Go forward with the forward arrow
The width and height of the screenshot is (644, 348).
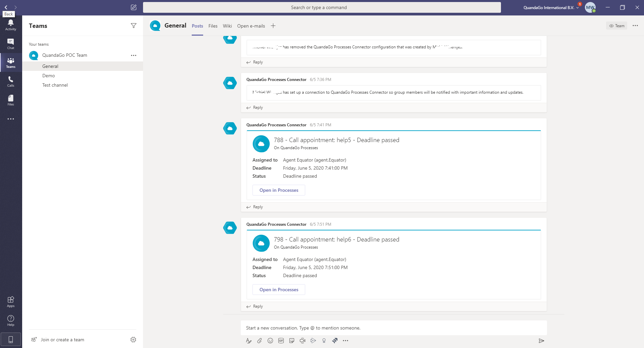click(15, 7)
